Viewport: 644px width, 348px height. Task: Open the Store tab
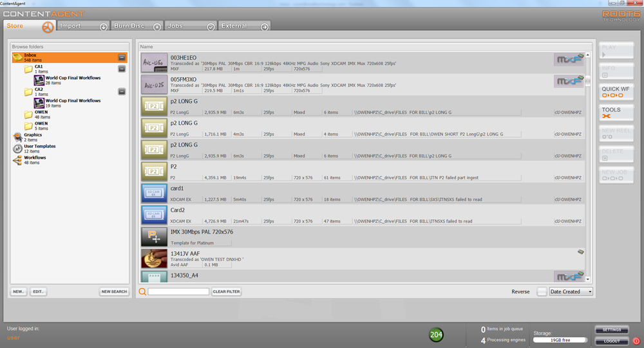[x=30, y=26]
